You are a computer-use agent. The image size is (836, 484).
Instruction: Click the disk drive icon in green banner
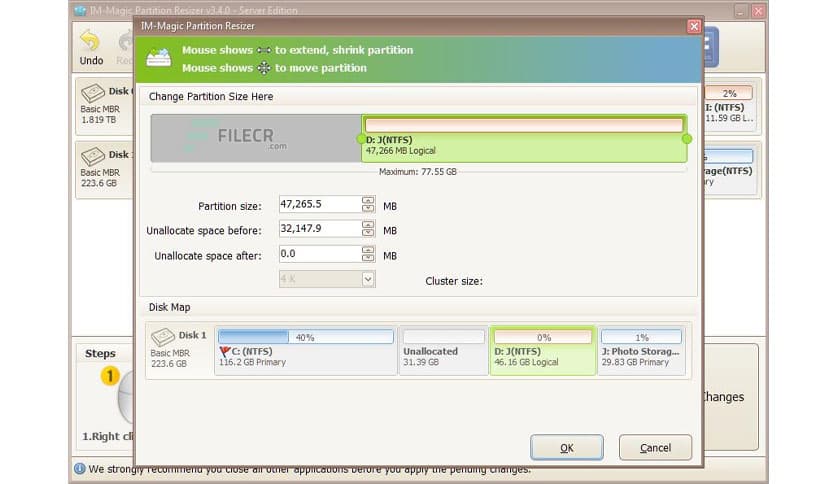click(159, 58)
